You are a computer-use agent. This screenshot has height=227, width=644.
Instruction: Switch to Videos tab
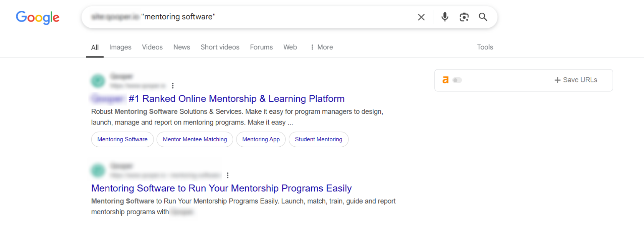(x=152, y=47)
